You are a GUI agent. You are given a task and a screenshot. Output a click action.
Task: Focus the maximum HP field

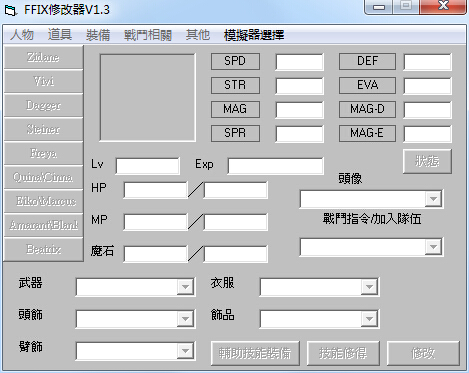(235, 190)
